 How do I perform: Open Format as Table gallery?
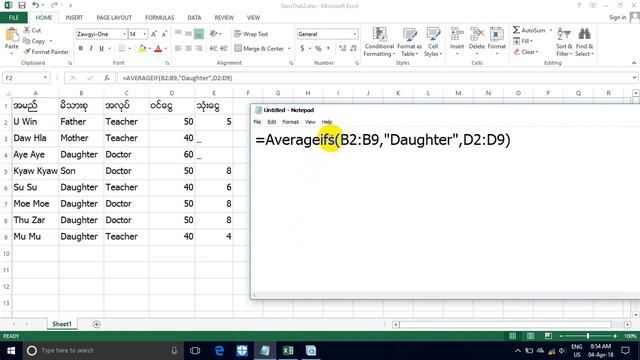(409, 42)
